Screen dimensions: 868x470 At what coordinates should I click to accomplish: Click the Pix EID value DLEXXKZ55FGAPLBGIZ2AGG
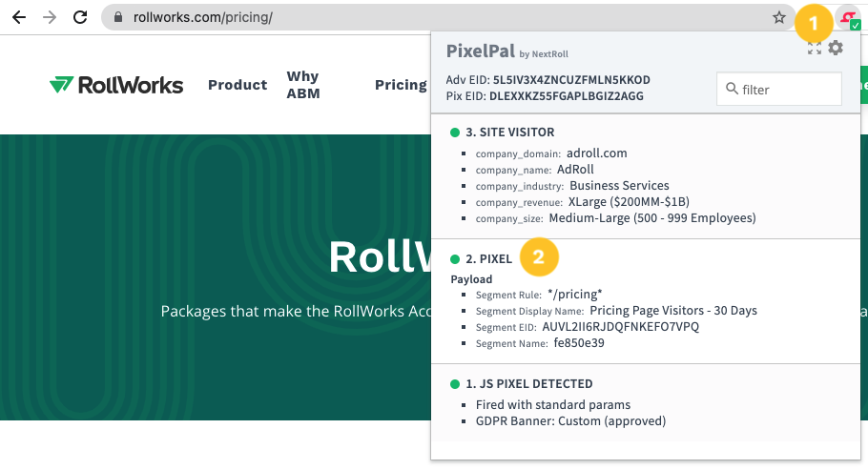click(567, 96)
